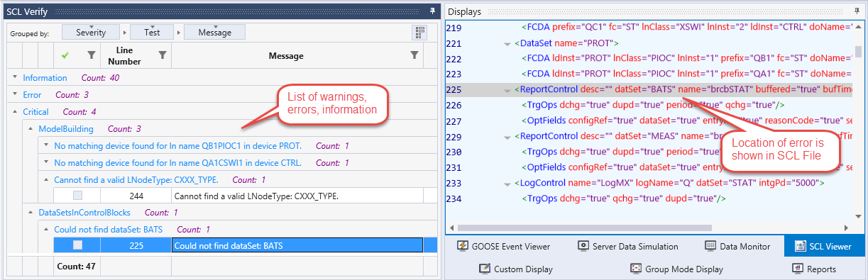Tick the checkbox in line 244 row
Viewport: 868px width, 280px height.
click(x=77, y=196)
